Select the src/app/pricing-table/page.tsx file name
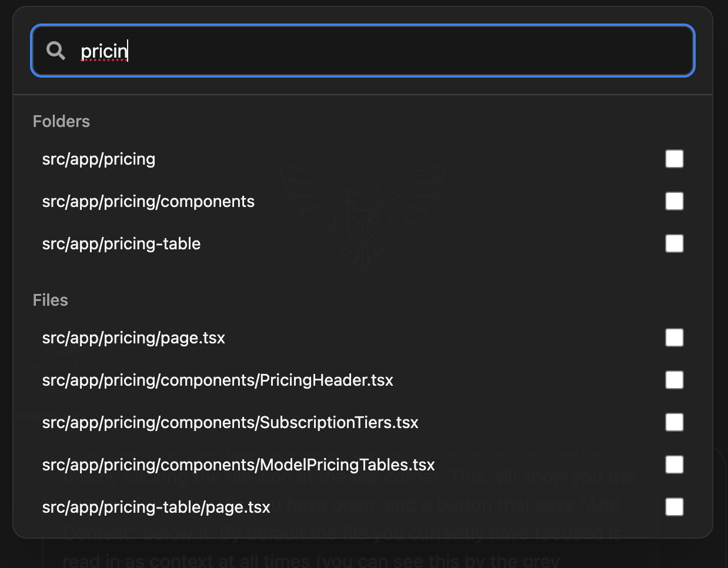Viewport: 728px width, 568px height. click(x=156, y=507)
